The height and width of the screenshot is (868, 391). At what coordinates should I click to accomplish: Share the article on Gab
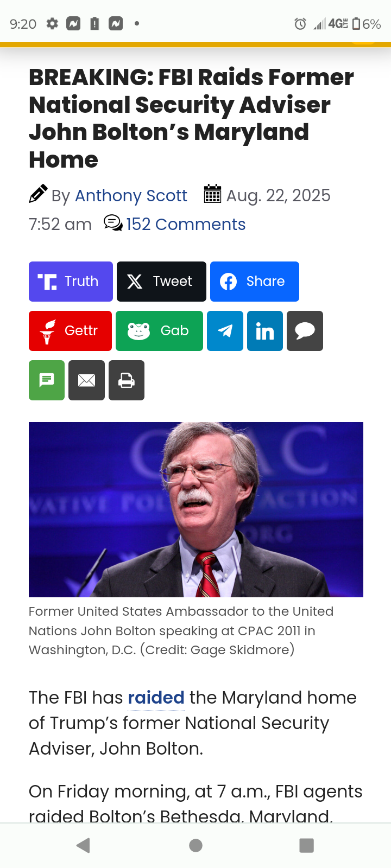(x=159, y=331)
